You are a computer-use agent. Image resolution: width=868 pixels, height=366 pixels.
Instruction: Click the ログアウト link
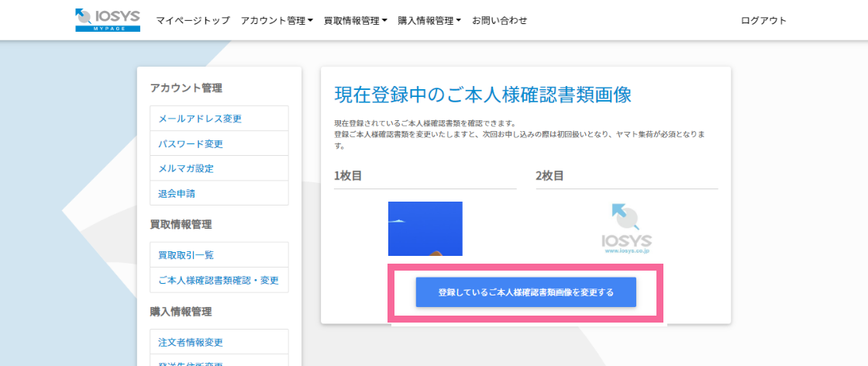763,21
